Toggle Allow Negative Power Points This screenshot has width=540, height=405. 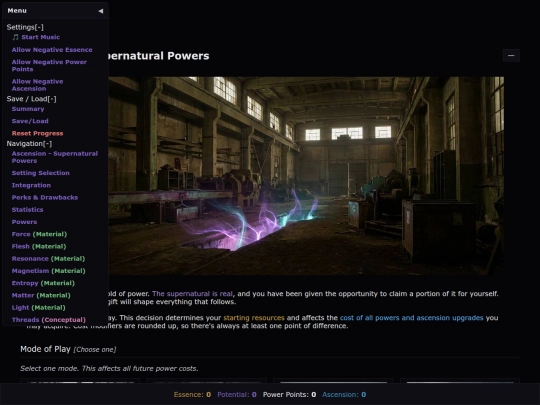(x=49, y=65)
